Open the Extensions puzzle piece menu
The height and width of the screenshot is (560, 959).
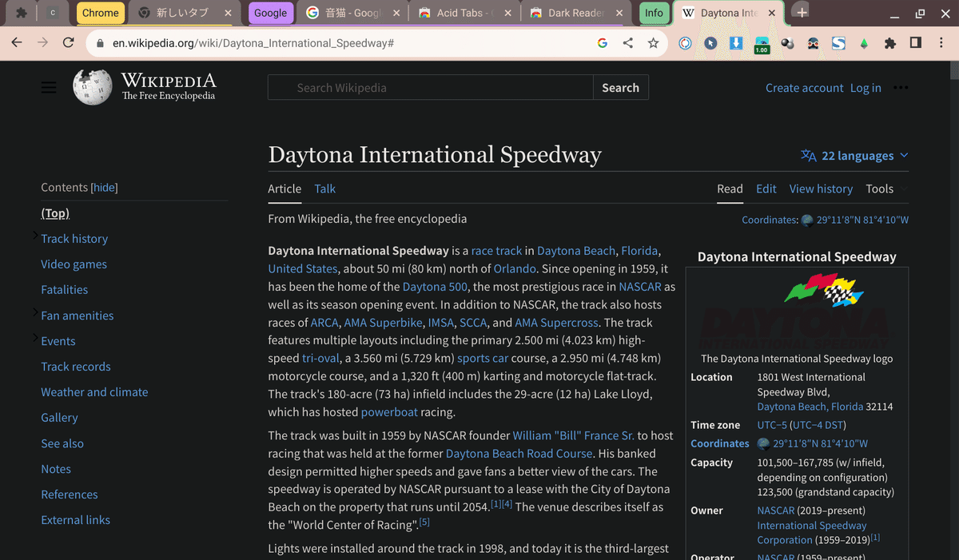coord(890,43)
